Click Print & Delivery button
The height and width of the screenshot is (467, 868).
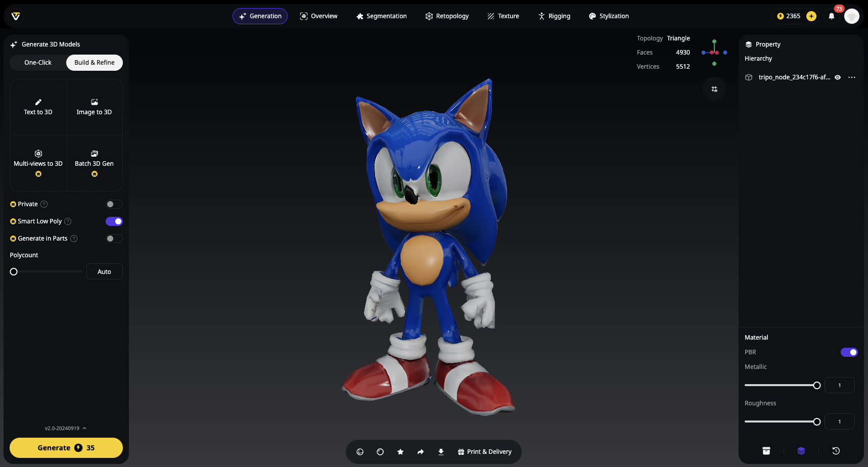tap(484, 452)
